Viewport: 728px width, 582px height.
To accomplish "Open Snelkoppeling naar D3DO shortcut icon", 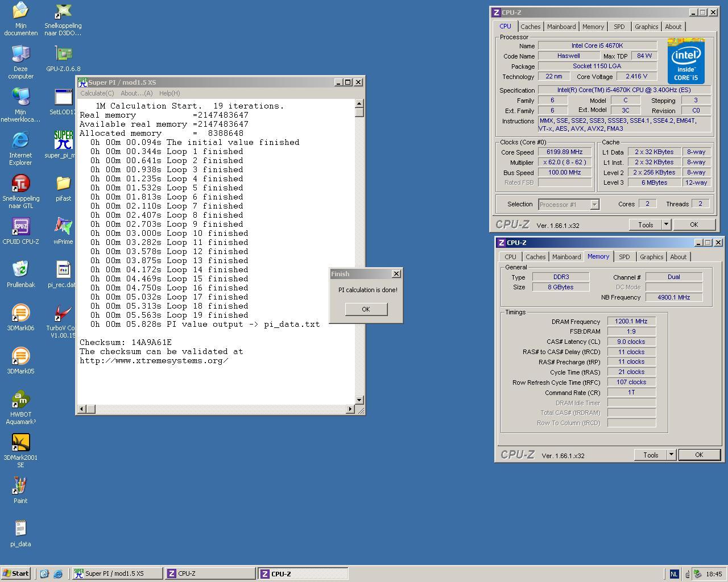I will pos(63,19).
